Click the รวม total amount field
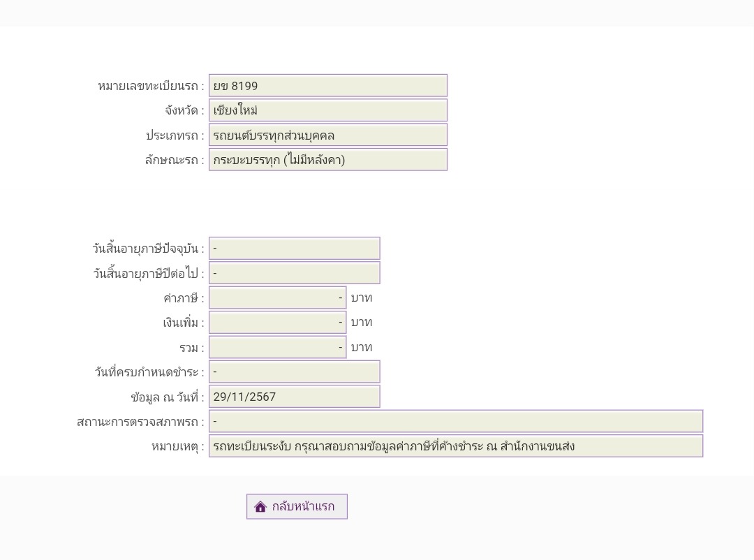This screenshot has height=560, width=754. 277,347
